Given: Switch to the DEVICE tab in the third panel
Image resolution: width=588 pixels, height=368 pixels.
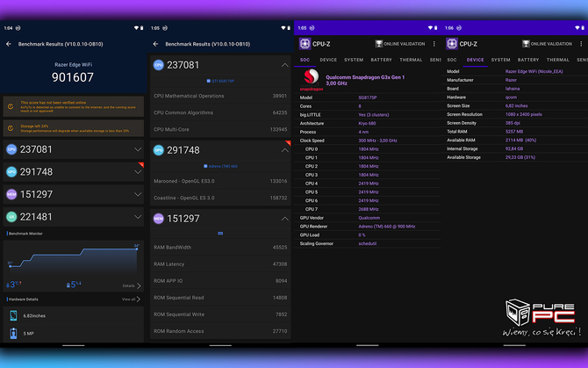Looking at the screenshot, I should click(x=328, y=60).
